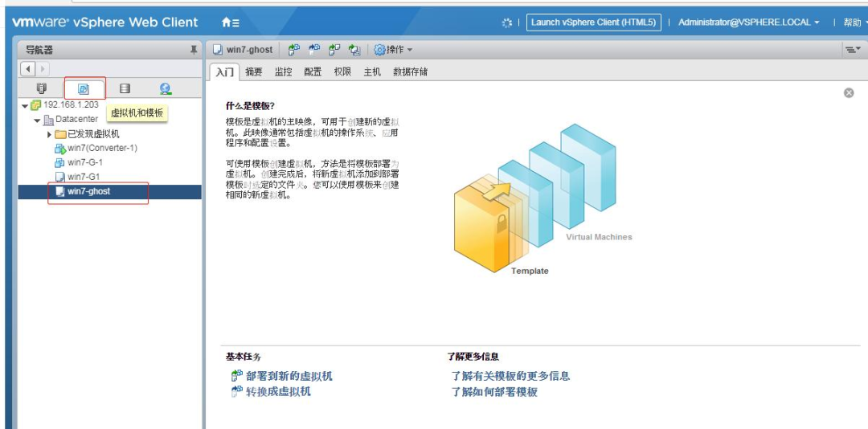Switch to the 摘要 tab

(x=253, y=72)
